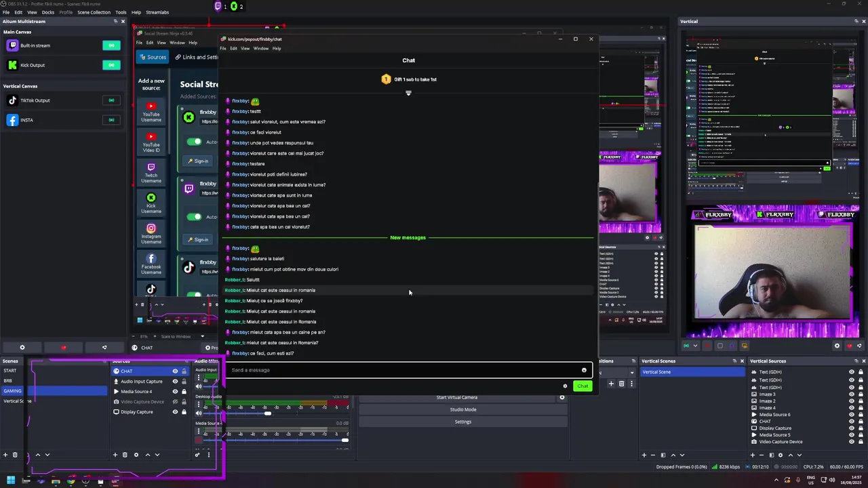Expand the leaderboard chevron under the gift banner
868x488 pixels.
(408, 93)
